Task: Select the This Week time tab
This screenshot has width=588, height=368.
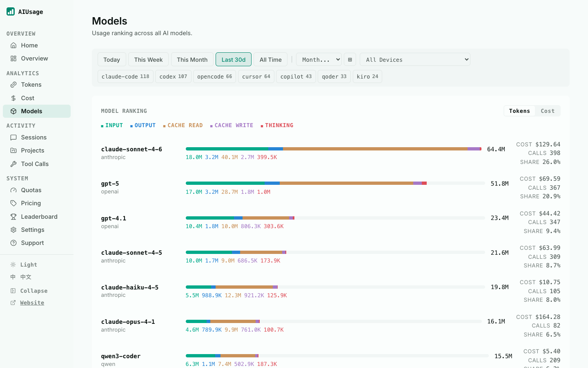Action: 148,59
